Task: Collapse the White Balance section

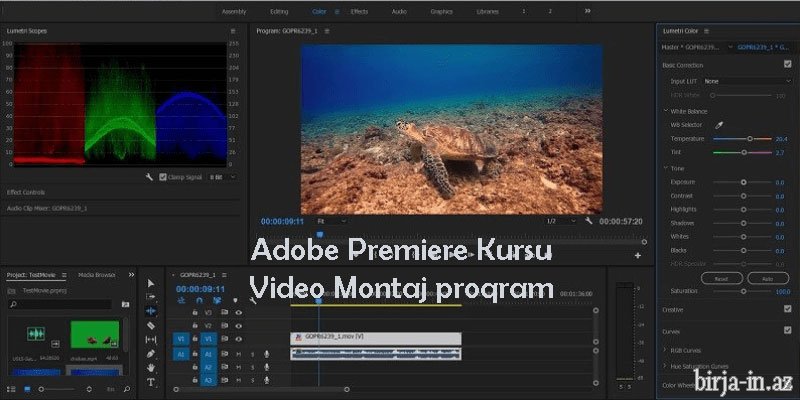Action: pyautogui.click(x=666, y=111)
